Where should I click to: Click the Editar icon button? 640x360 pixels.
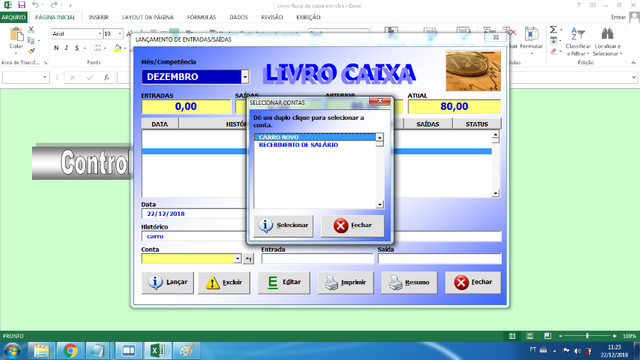click(x=284, y=282)
